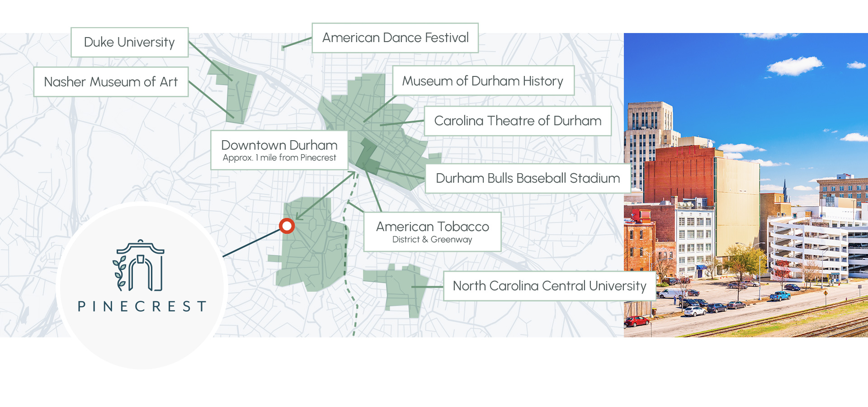Viewport: 868px width, 407px height.
Task: Click the red Pinecrest location marker
Action: [287, 226]
